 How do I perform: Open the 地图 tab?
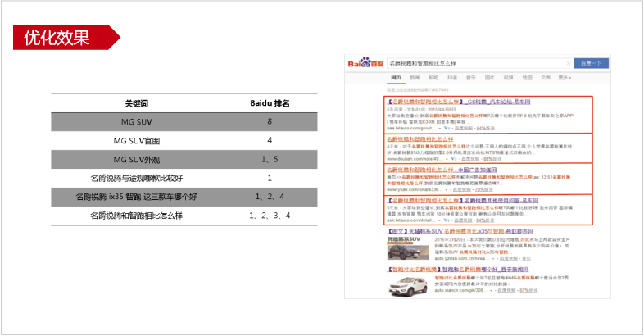(x=528, y=77)
